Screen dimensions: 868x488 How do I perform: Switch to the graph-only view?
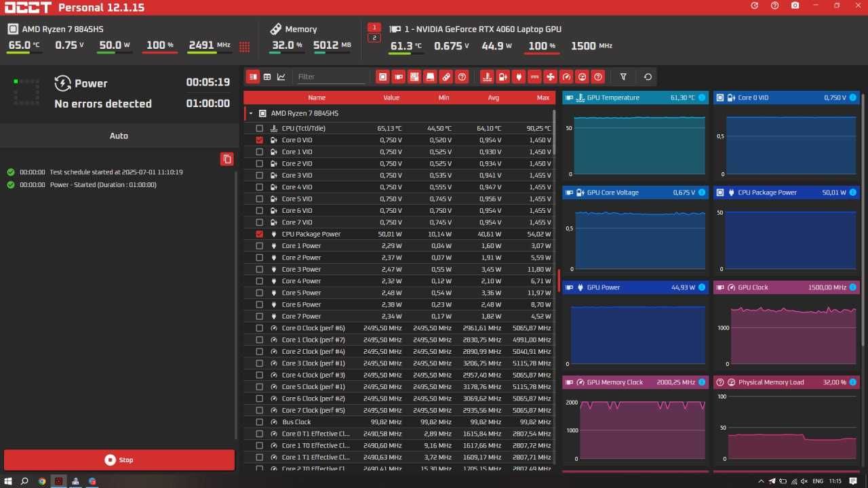(x=281, y=77)
